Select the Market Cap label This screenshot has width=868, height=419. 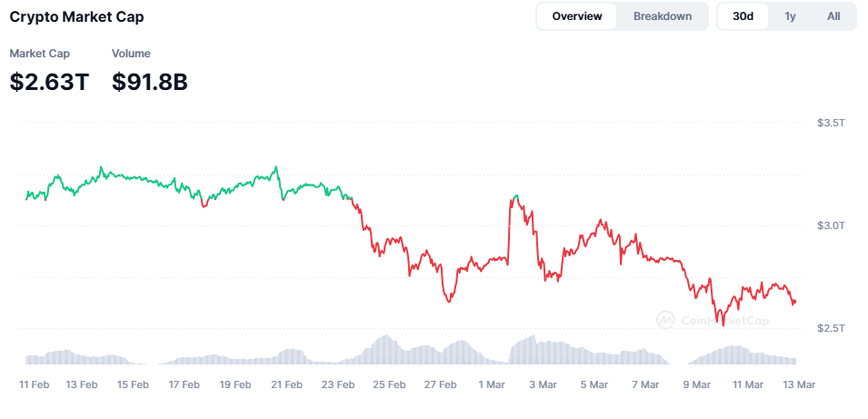point(39,54)
